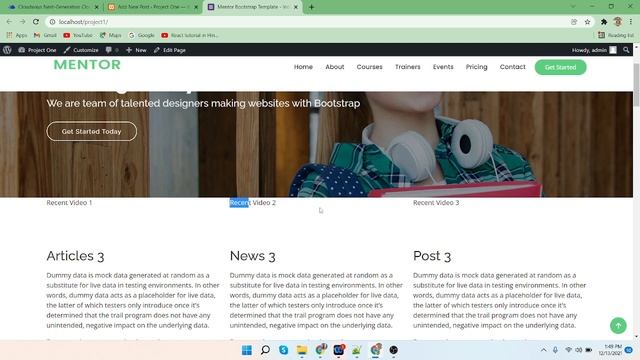Viewport: 640px width, 360px height.
Task: Go to About in site navigation
Action: (335, 67)
